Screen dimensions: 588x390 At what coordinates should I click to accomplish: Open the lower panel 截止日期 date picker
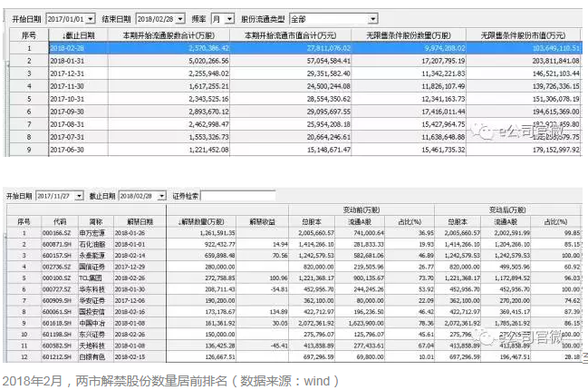click(x=164, y=196)
